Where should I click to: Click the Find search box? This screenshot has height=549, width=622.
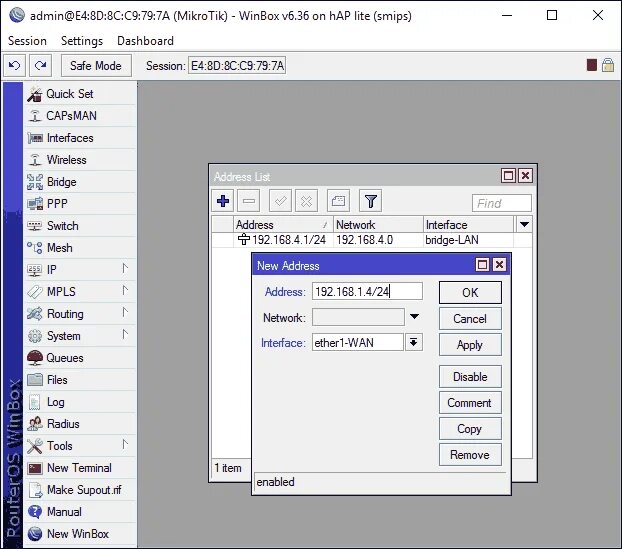coord(502,203)
